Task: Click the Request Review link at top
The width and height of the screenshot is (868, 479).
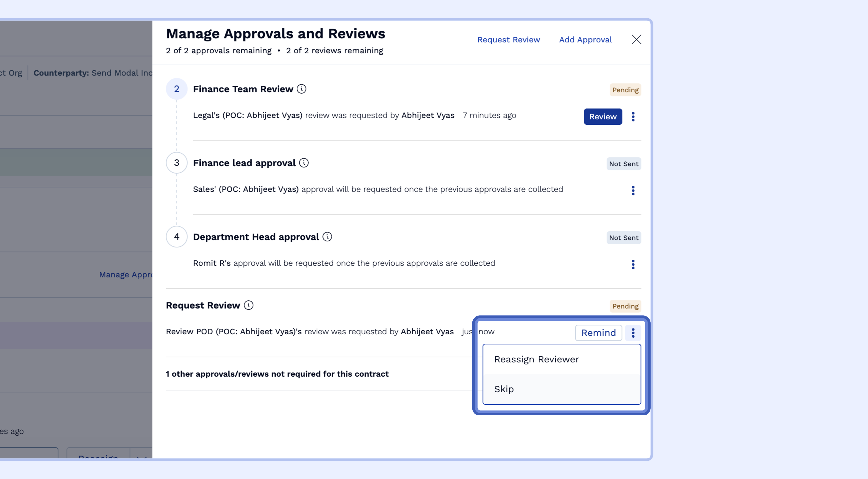Action: point(508,40)
